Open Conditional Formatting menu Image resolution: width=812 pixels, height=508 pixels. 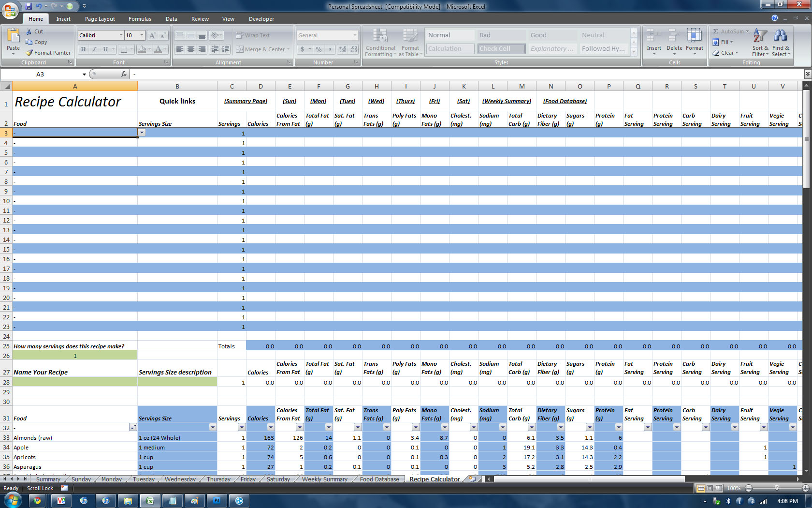[380, 43]
